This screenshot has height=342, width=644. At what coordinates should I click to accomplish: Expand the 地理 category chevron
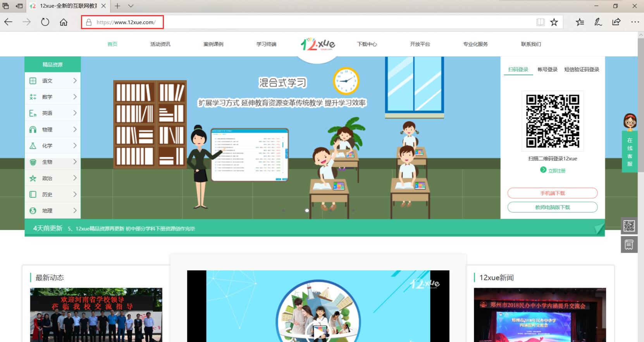pos(75,211)
